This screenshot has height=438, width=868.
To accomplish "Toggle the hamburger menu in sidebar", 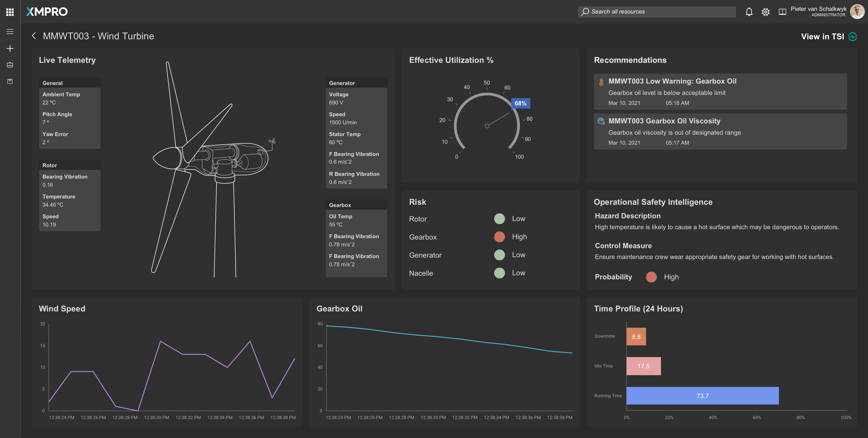I will pyautogui.click(x=10, y=32).
